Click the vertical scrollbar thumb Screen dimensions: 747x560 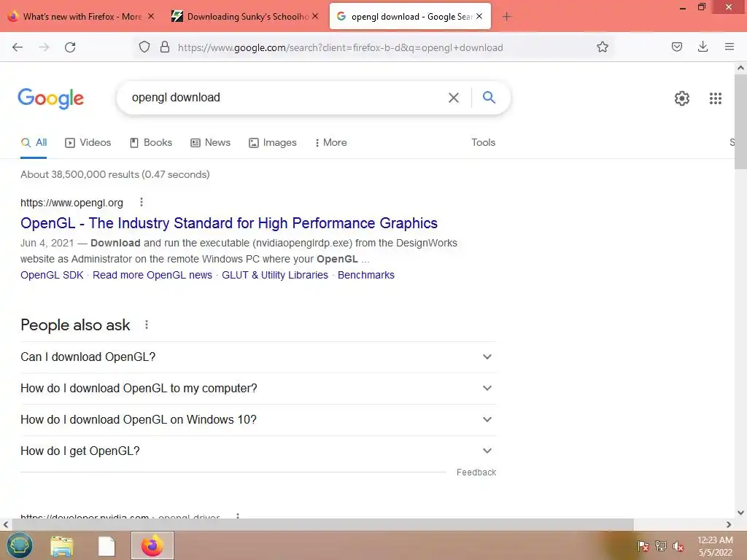741,122
